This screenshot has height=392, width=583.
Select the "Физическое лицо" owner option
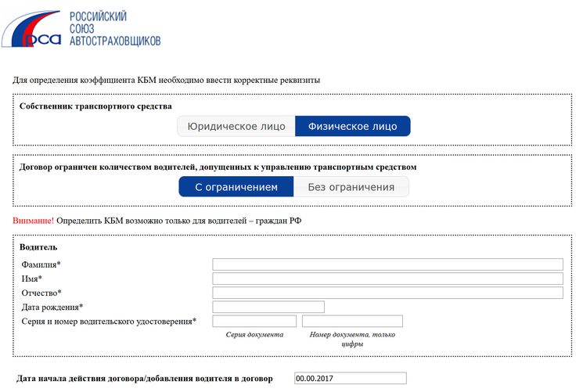[x=352, y=126]
